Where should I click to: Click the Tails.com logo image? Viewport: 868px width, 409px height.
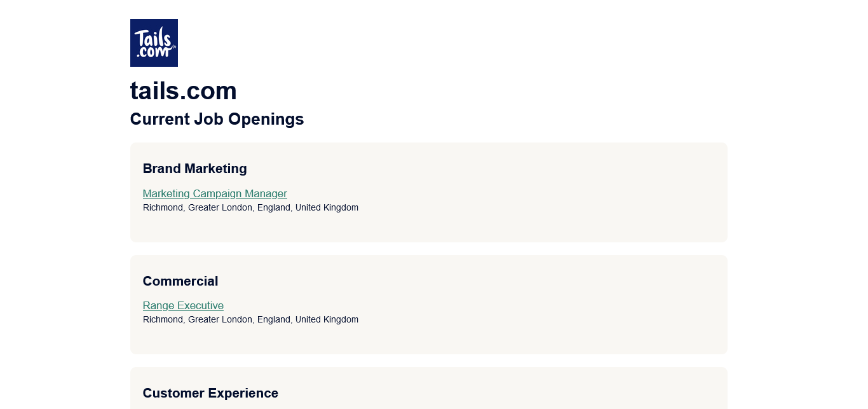(x=154, y=43)
